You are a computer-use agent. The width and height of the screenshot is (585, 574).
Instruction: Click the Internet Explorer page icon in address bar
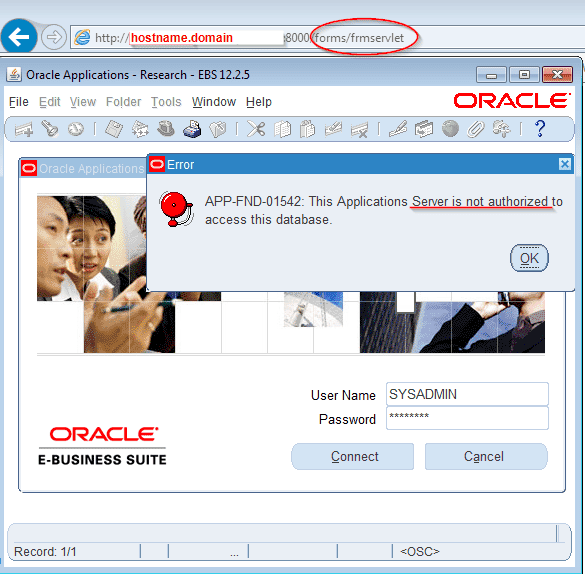tap(82, 37)
